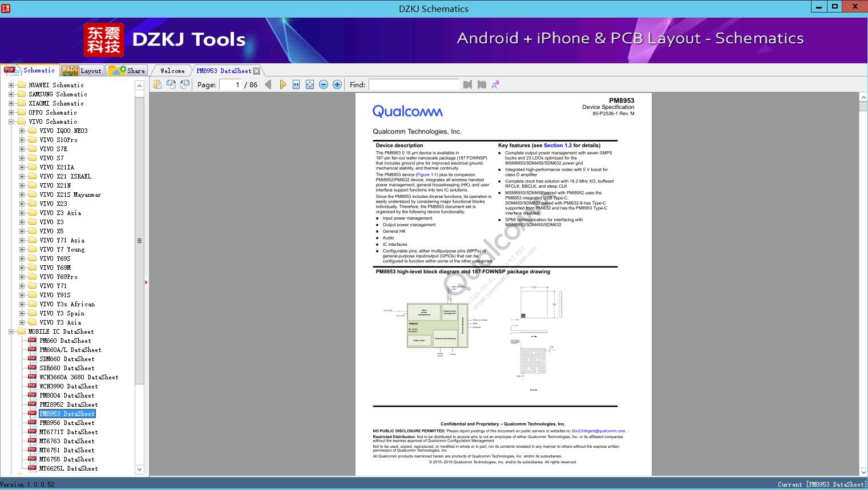Click the DZKJ red logo in banner
This screenshot has width=868, height=490.
pos(104,40)
